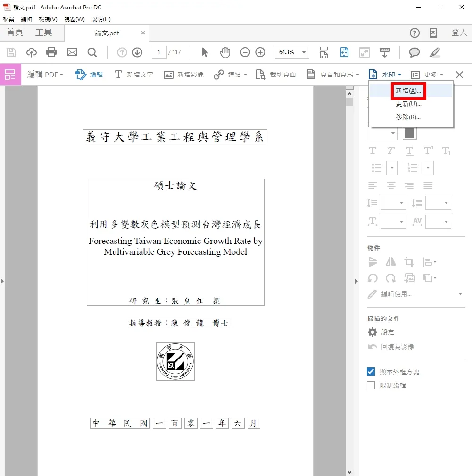This screenshot has width=472, height=476.
Task: Open the search magnifier tool
Action: click(x=92, y=52)
